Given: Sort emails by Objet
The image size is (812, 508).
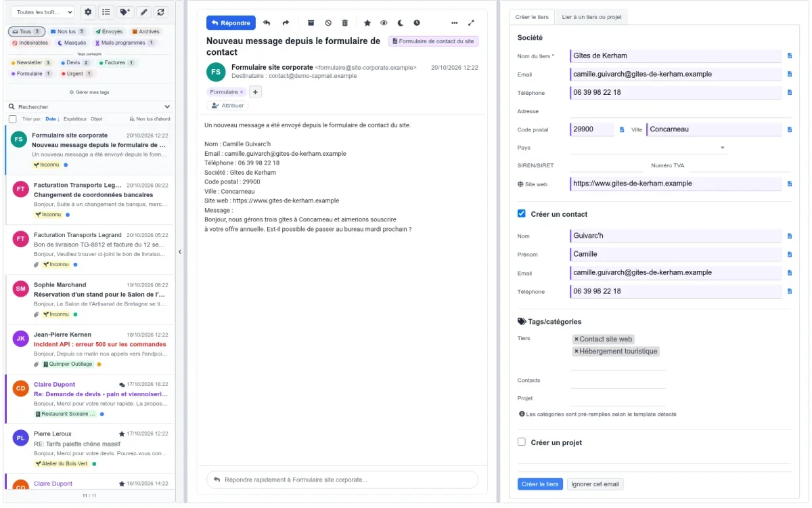Looking at the screenshot, I should pyautogui.click(x=97, y=119).
